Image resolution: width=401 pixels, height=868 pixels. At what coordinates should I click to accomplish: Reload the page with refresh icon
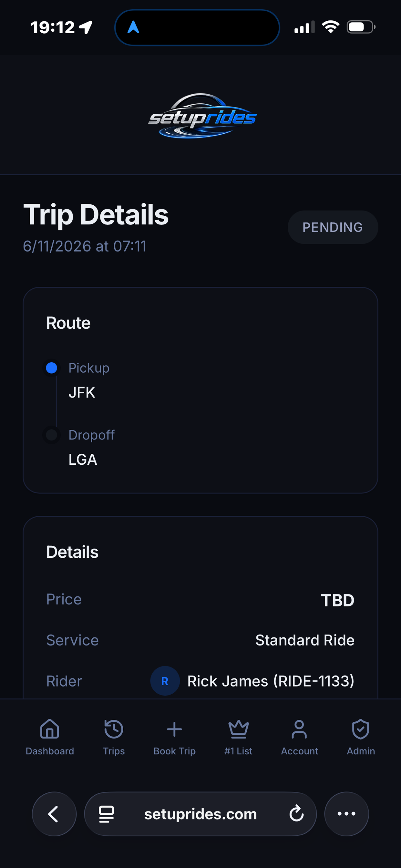pyautogui.click(x=296, y=813)
